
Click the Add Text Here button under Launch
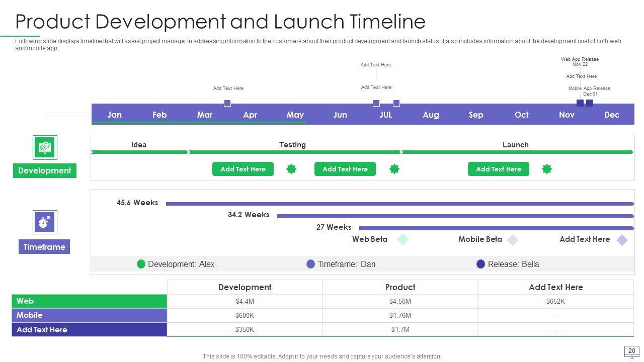click(x=498, y=169)
